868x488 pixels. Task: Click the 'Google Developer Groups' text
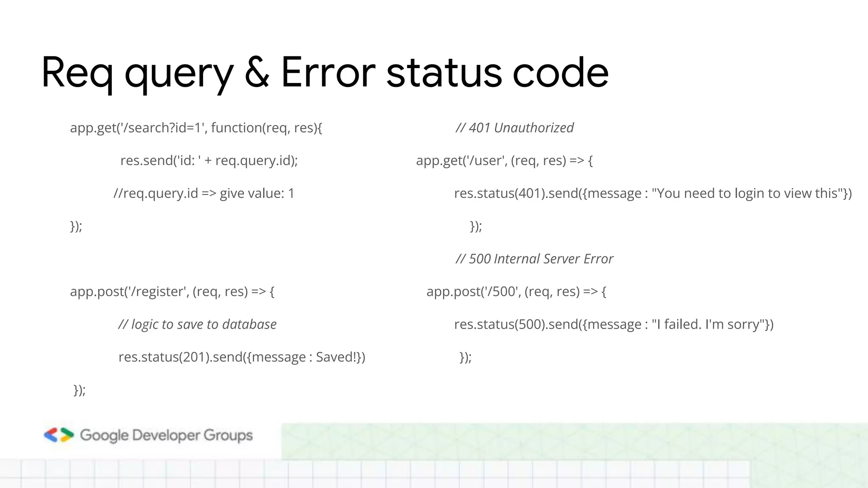click(x=166, y=436)
